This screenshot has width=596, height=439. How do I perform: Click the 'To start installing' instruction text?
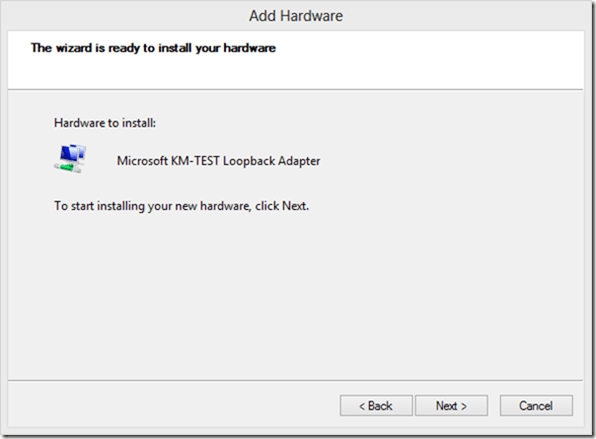(x=181, y=206)
